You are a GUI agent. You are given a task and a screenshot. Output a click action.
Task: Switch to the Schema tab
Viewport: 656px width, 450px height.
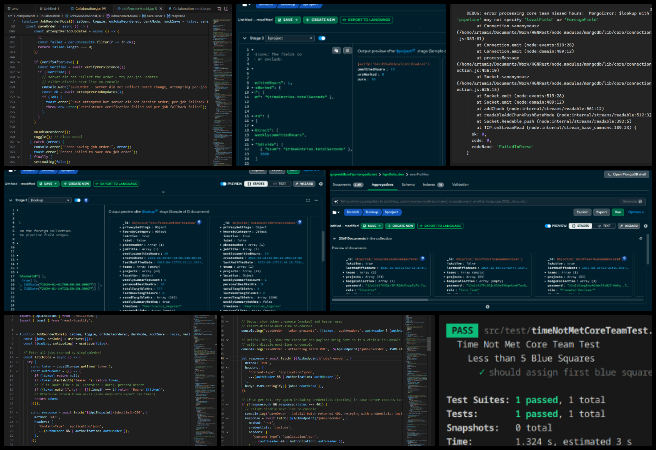pos(408,184)
